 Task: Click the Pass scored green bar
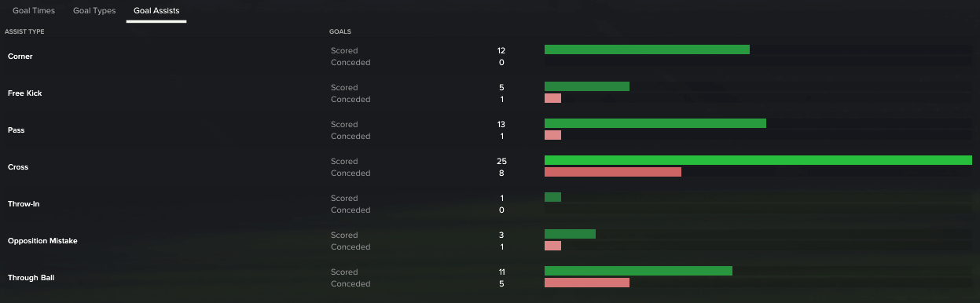655,123
